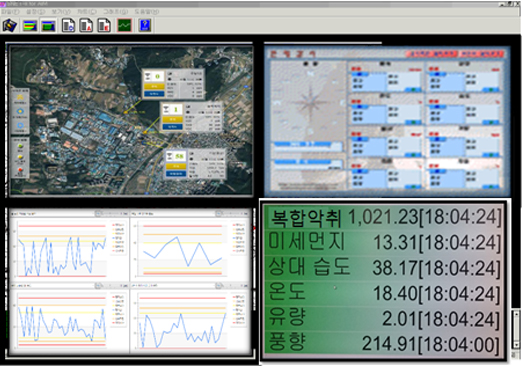
Task: Click scrollbar down arrow beside sensor readings
Action: pyautogui.click(x=516, y=345)
